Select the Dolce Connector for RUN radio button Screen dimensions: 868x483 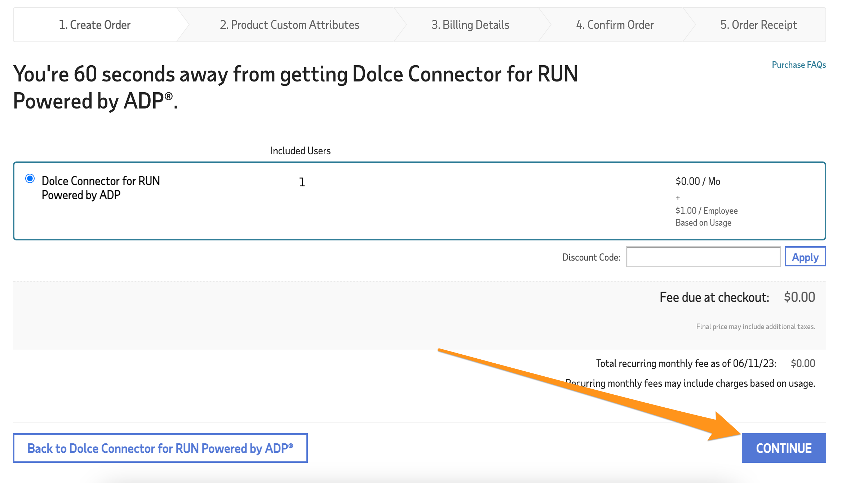[30, 179]
